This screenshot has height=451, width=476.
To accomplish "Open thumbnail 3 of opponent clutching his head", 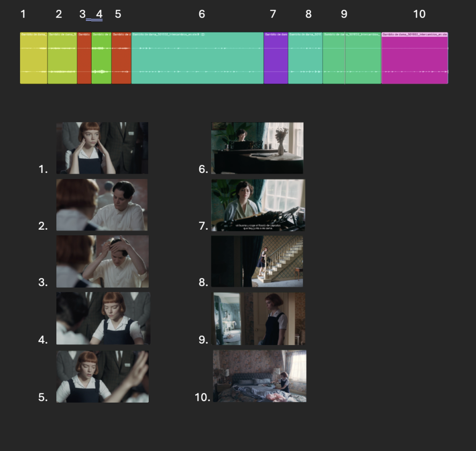I will [x=102, y=261].
